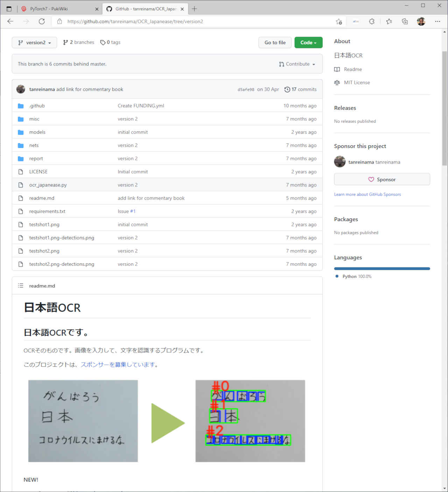Click the browser refresh icon
Viewport: 448px width, 492px height.
tap(42, 21)
